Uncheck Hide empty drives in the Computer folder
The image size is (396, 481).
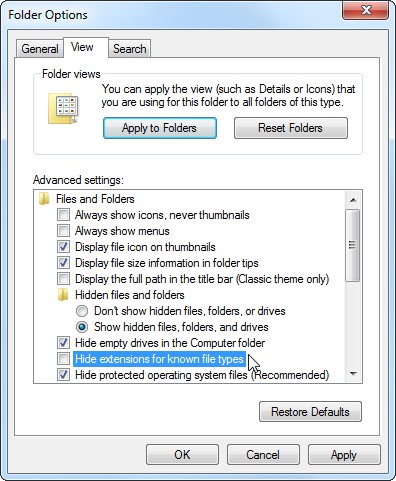(x=63, y=343)
